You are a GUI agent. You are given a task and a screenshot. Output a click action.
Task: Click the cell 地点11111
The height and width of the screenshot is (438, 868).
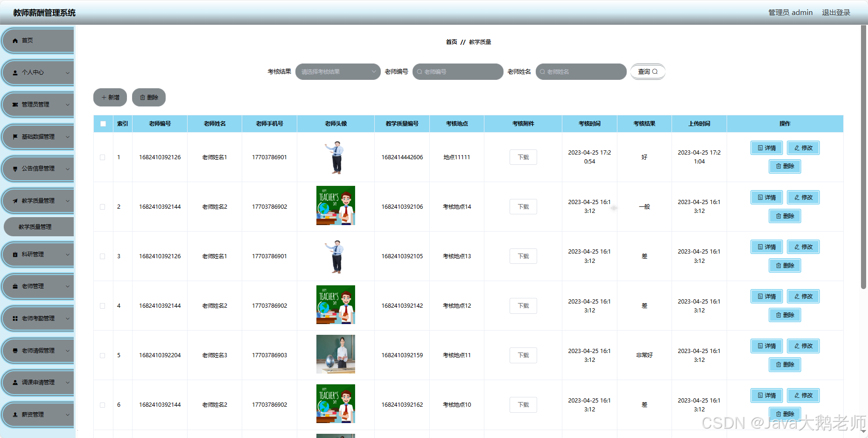(x=457, y=157)
